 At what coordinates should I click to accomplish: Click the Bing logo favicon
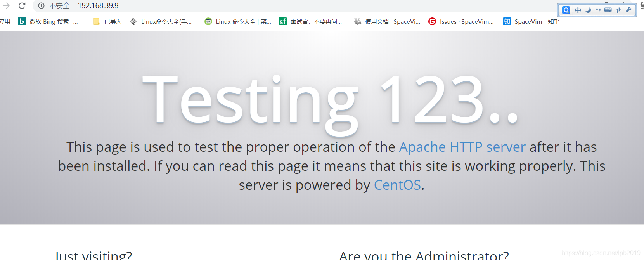pyautogui.click(x=22, y=21)
